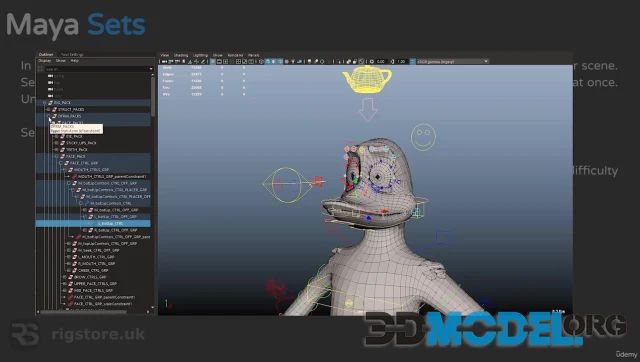Image resolution: width=640 pixels, height=362 pixels.
Task: Open the viewport Shading menu
Action: point(181,55)
